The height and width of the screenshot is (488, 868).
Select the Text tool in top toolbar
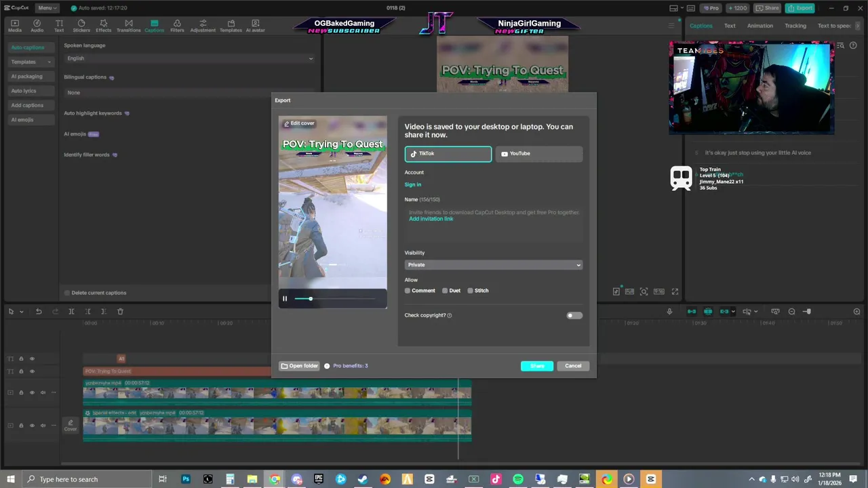click(x=59, y=26)
